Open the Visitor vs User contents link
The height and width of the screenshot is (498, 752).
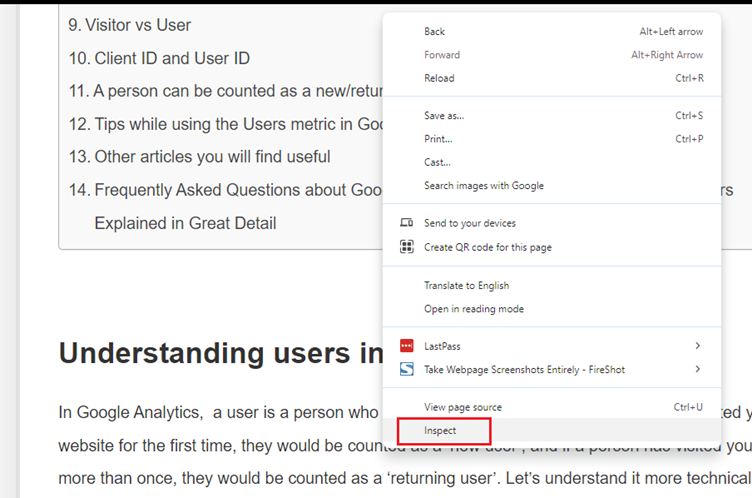[142, 25]
